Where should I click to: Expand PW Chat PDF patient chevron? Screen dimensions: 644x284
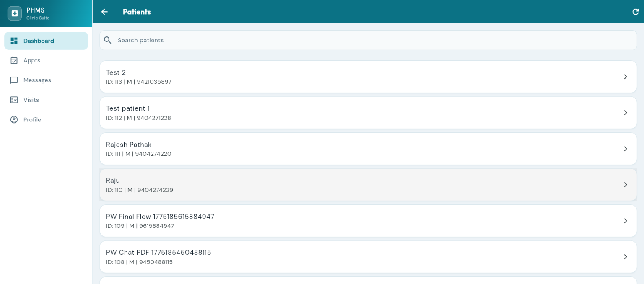[x=625, y=257]
